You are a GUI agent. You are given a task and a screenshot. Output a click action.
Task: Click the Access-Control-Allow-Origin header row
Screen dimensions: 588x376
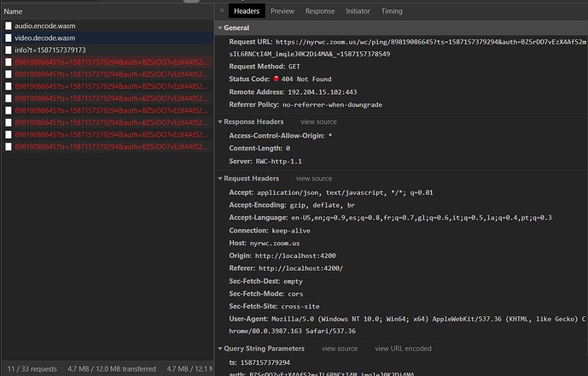(281, 136)
